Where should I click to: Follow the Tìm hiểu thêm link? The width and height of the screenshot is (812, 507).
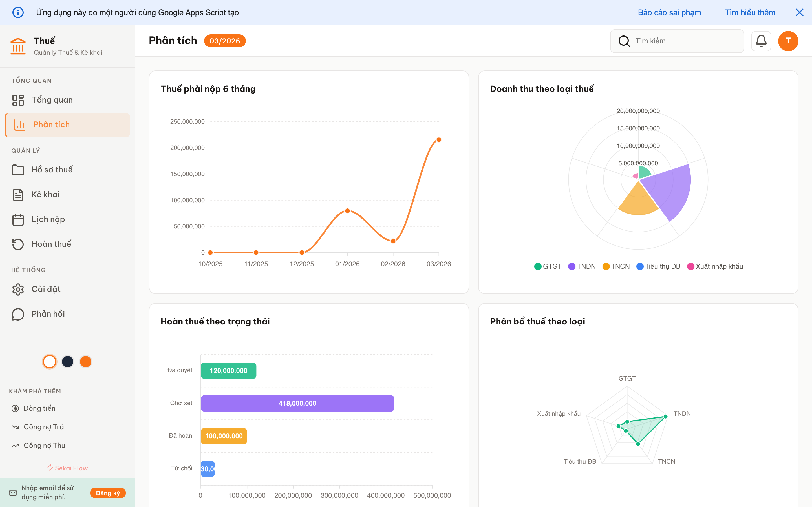click(x=750, y=12)
